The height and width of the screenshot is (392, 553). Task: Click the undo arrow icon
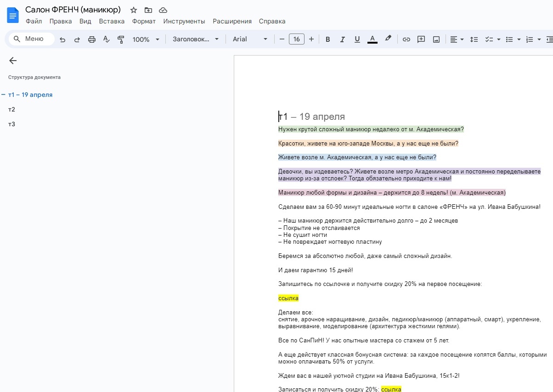tap(62, 39)
